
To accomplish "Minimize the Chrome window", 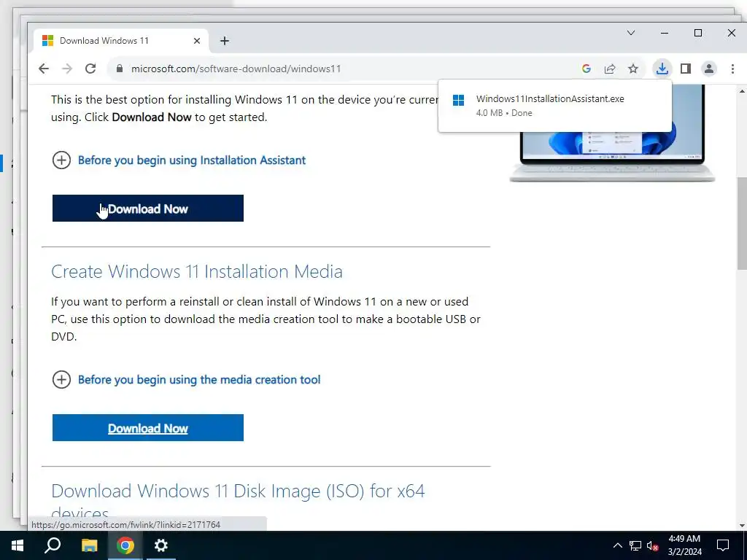I will click(665, 33).
